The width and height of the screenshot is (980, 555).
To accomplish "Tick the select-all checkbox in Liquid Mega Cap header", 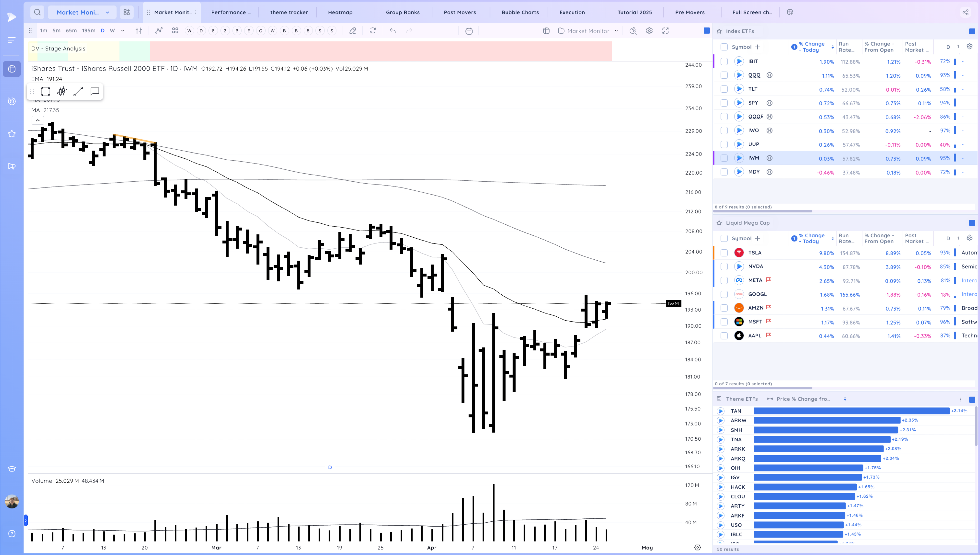I will 724,239.
